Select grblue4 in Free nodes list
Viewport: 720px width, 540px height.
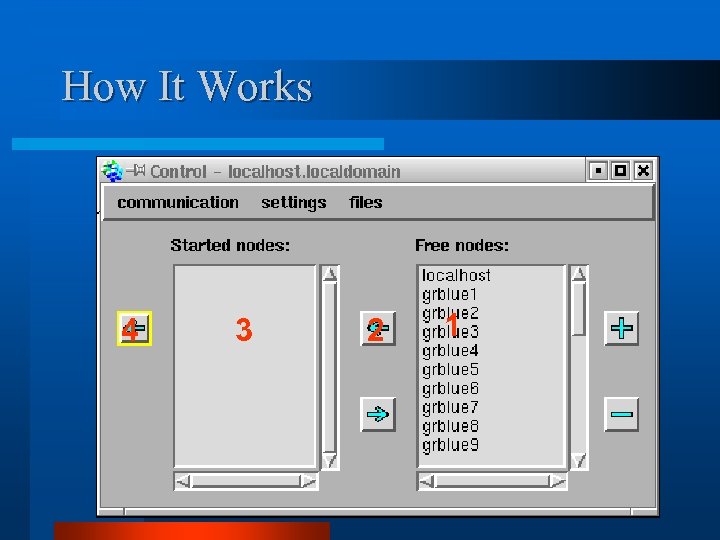(491, 351)
